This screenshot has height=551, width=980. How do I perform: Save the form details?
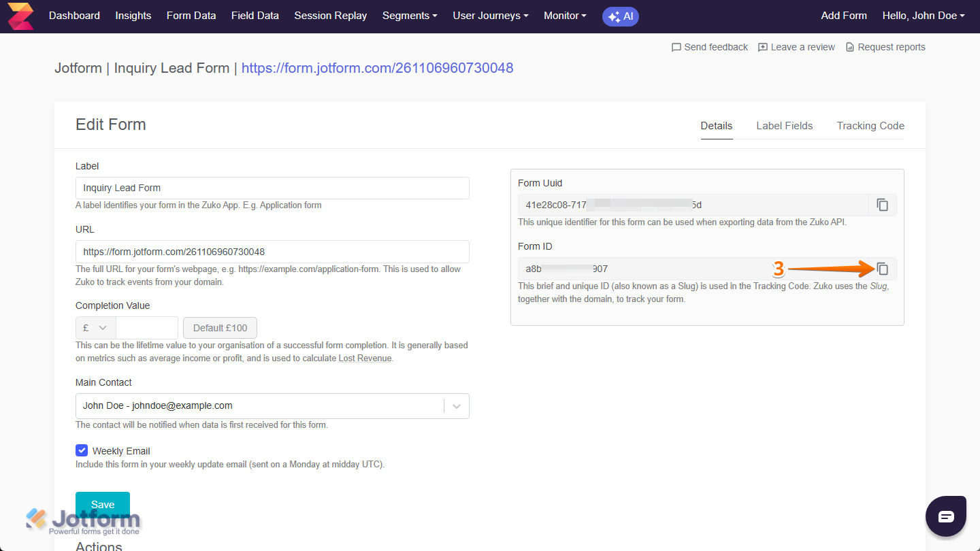(x=102, y=504)
